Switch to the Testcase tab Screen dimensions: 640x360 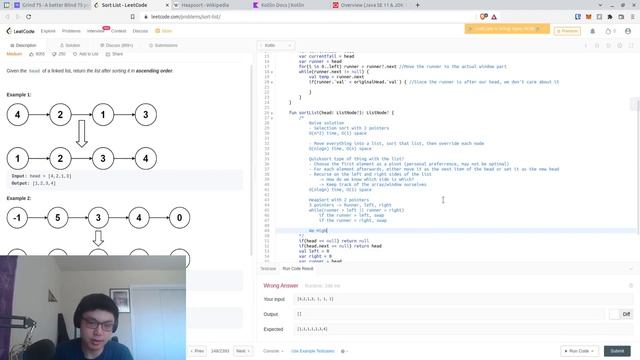tap(268, 269)
